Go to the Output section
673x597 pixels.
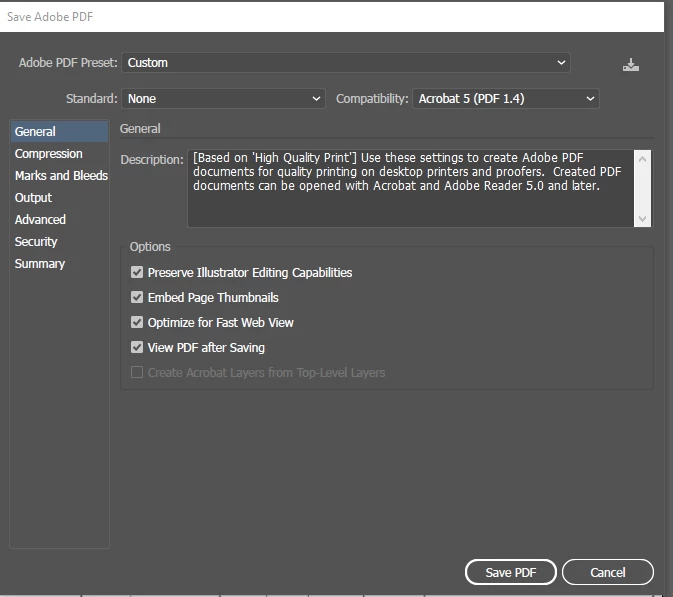click(60, 197)
